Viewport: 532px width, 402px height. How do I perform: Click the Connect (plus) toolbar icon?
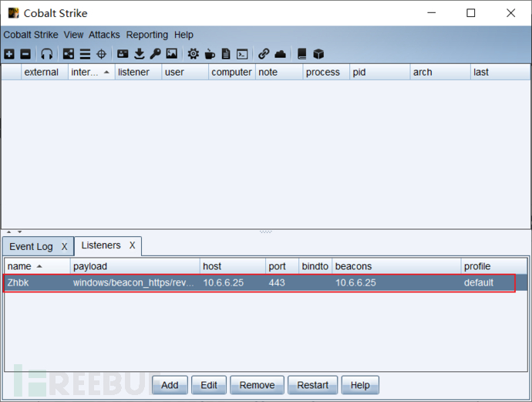[x=9, y=54]
